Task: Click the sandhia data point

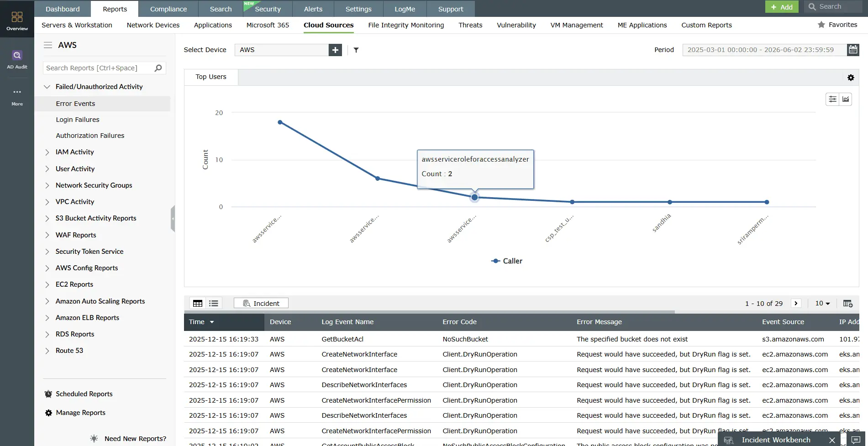Action: click(670, 202)
